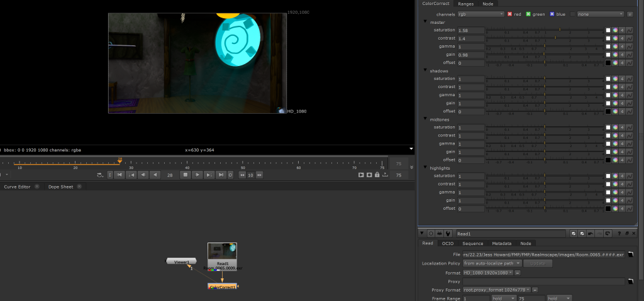Click the '=' button next to channels row
644x301 pixels.
click(x=630, y=14)
